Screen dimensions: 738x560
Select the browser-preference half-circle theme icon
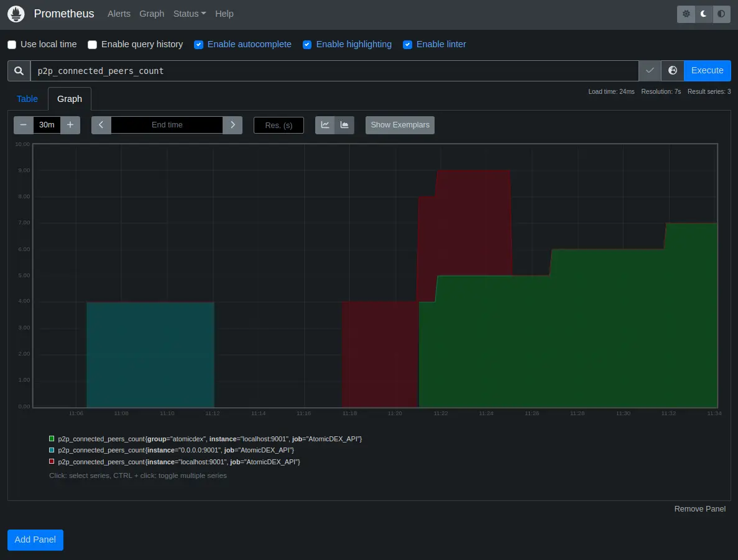tap(721, 14)
